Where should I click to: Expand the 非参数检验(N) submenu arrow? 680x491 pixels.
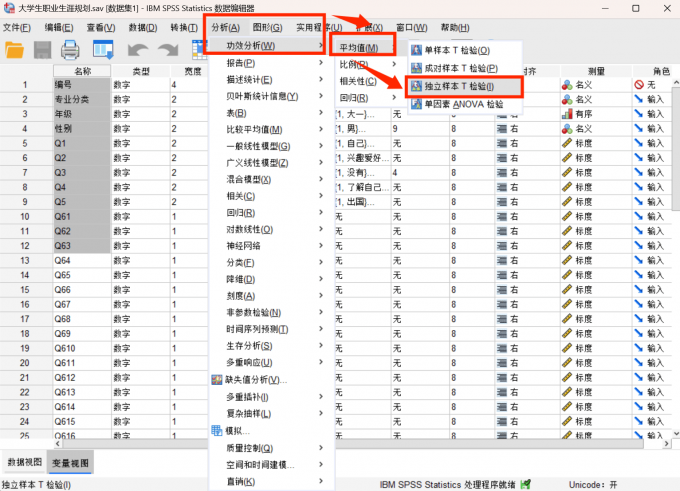pyautogui.click(x=321, y=312)
